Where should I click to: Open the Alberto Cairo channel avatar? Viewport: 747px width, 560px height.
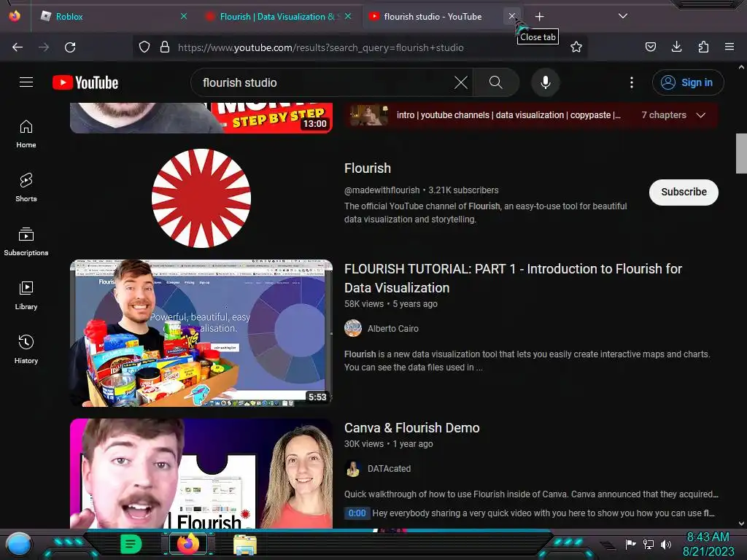pyautogui.click(x=353, y=328)
